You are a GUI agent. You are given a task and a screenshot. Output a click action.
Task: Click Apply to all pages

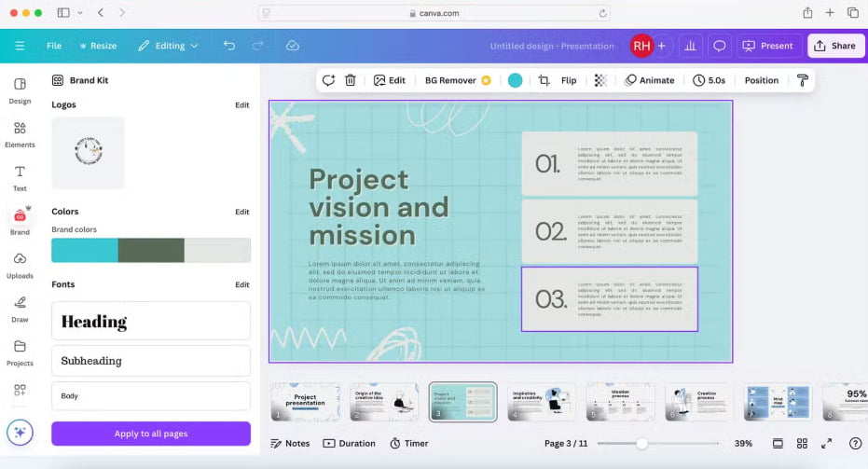(151, 434)
